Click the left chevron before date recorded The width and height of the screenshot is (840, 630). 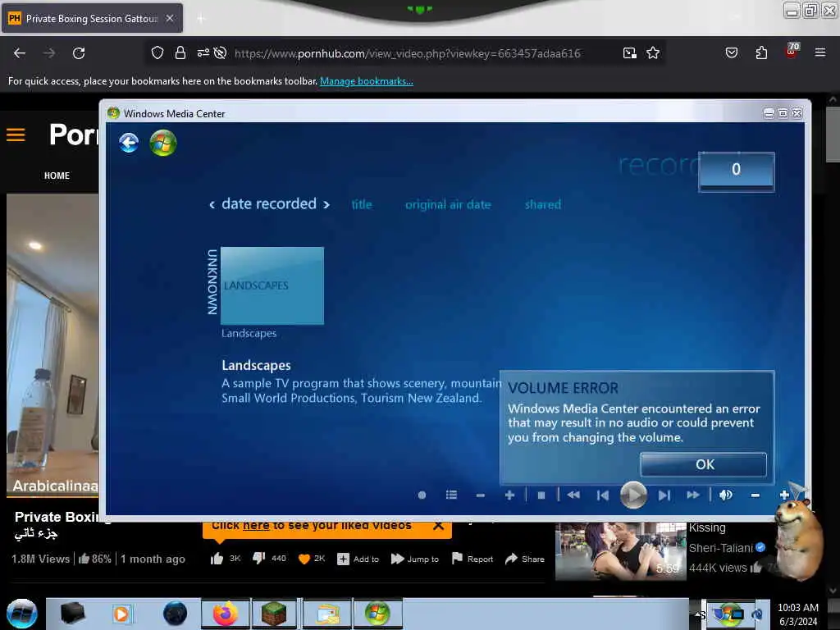[212, 204]
